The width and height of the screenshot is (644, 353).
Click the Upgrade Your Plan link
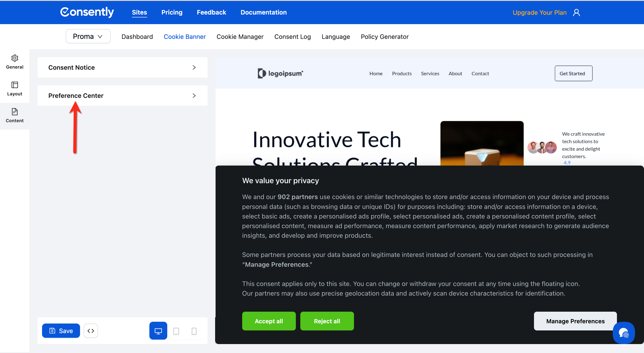539,13
